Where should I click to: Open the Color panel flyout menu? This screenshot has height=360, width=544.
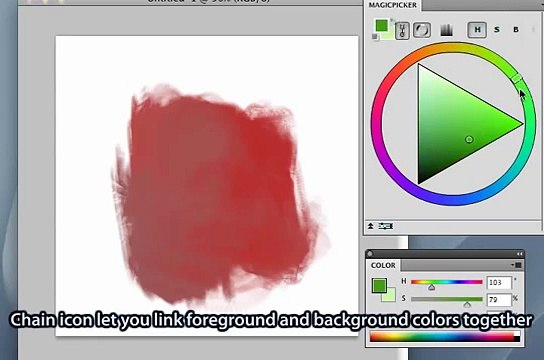(517, 265)
